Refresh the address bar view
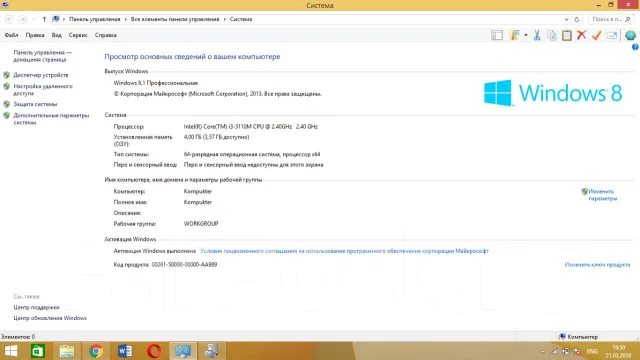Screen dimensions: 640x360 click(x=577, y=19)
